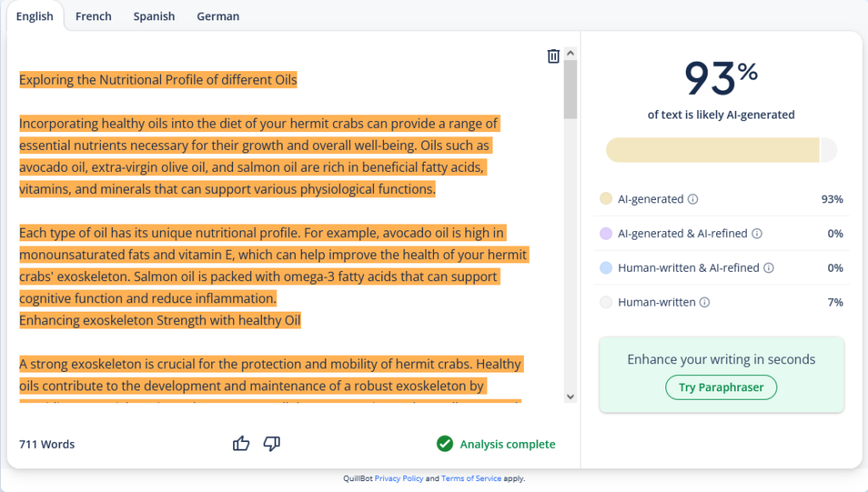
Task: Select the German language tab
Action: click(x=218, y=16)
